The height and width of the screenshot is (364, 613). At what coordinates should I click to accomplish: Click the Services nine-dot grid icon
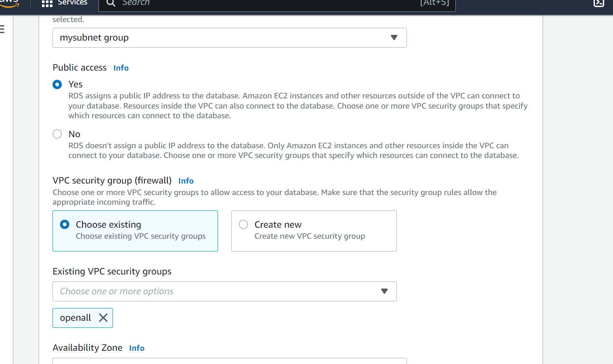(46, 4)
